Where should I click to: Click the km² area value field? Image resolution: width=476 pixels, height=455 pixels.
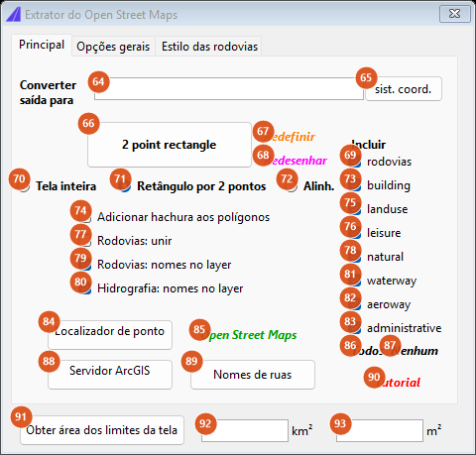245,430
